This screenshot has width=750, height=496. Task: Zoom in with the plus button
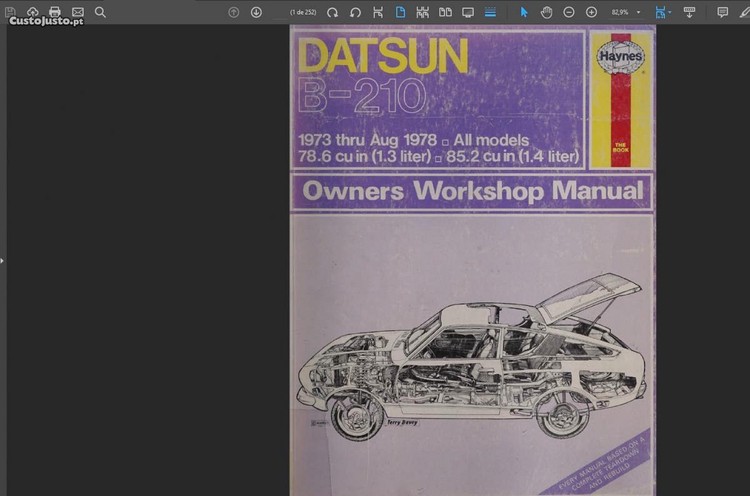point(591,12)
